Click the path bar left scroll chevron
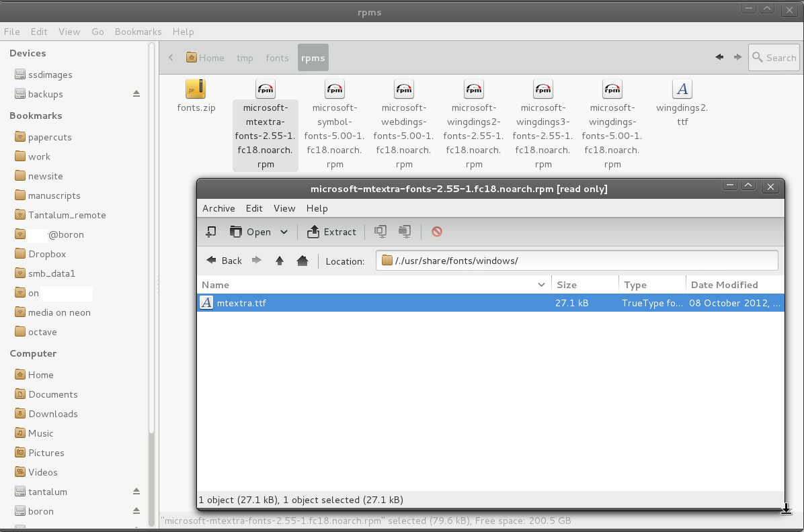The width and height of the screenshot is (804, 532). [171, 57]
